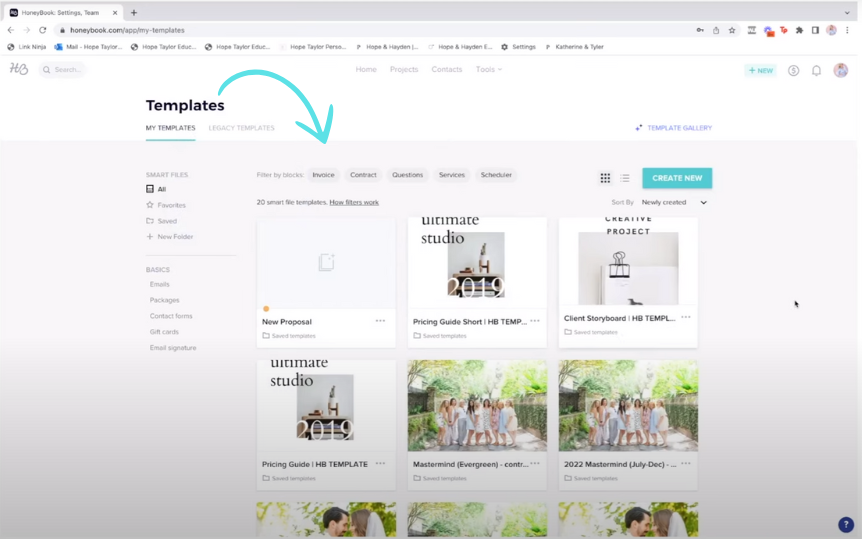Click the Create New button
Viewport: 862px width, 539px height.
(677, 178)
